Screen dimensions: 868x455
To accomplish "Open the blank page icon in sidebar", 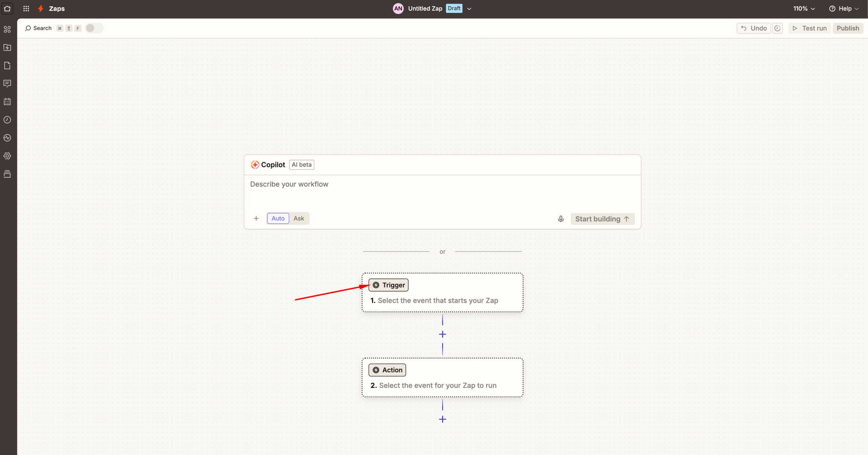I will (7, 65).
